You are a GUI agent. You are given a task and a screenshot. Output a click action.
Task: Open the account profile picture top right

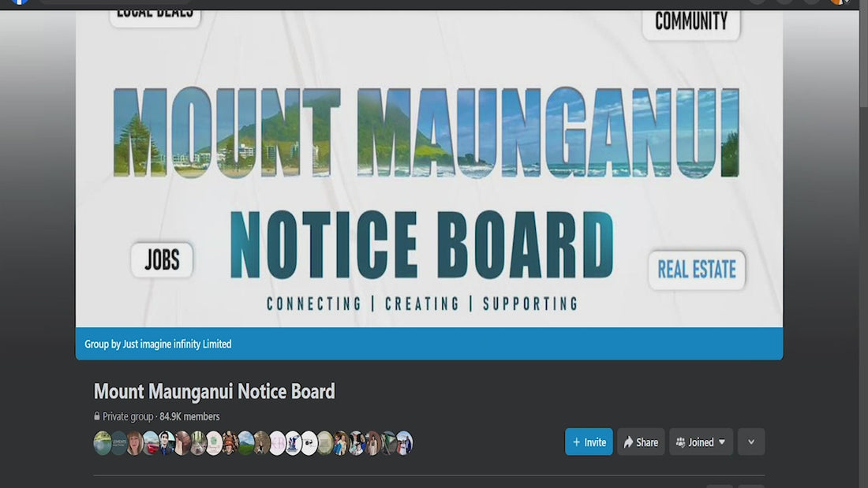(840, 2)
